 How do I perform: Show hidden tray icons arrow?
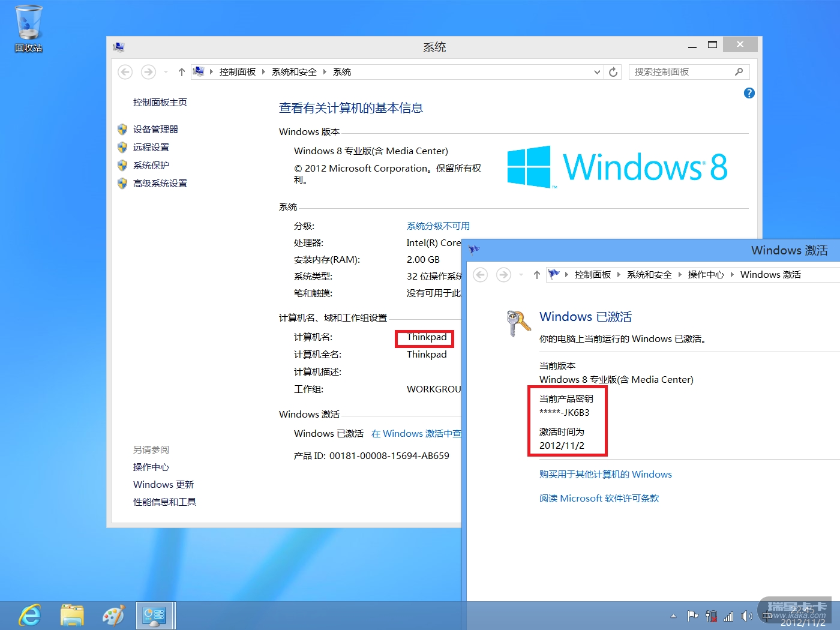[673, 616]
